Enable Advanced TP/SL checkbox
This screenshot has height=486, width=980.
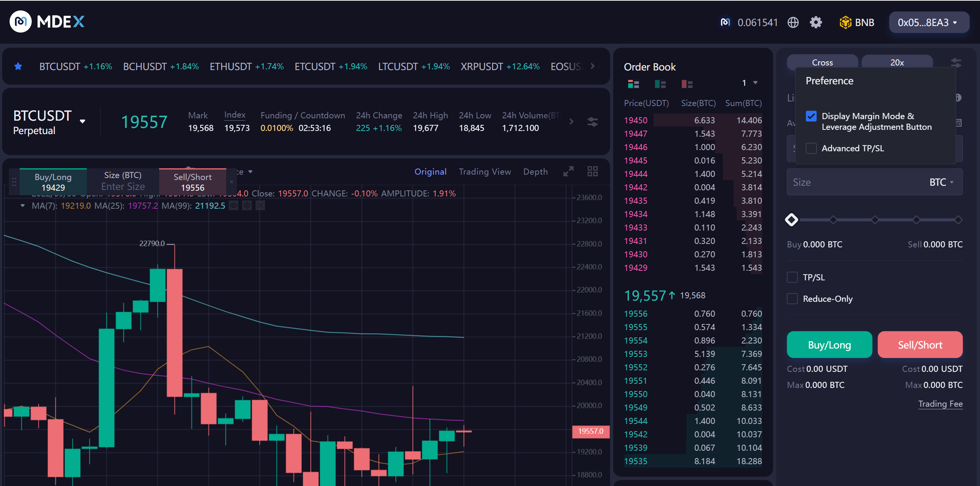[811, 148]
